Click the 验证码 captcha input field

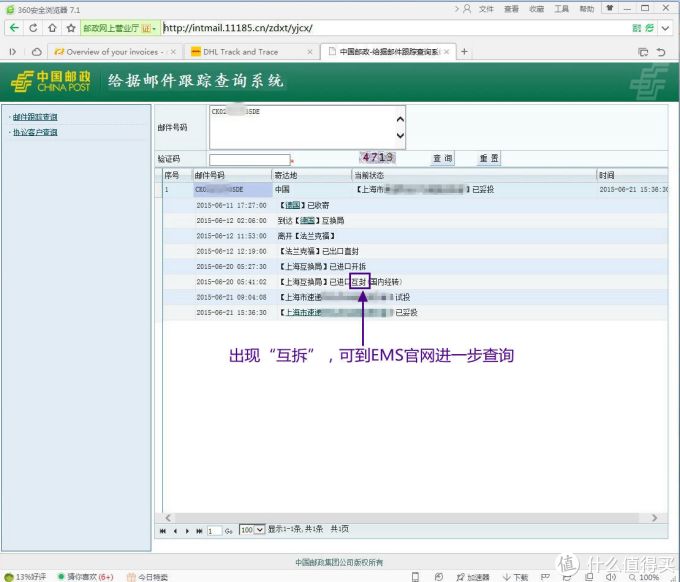point(248,159)
